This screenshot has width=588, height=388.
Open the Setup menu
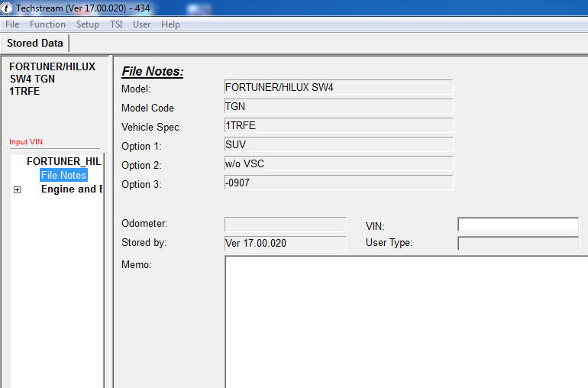tap(88, 24)
